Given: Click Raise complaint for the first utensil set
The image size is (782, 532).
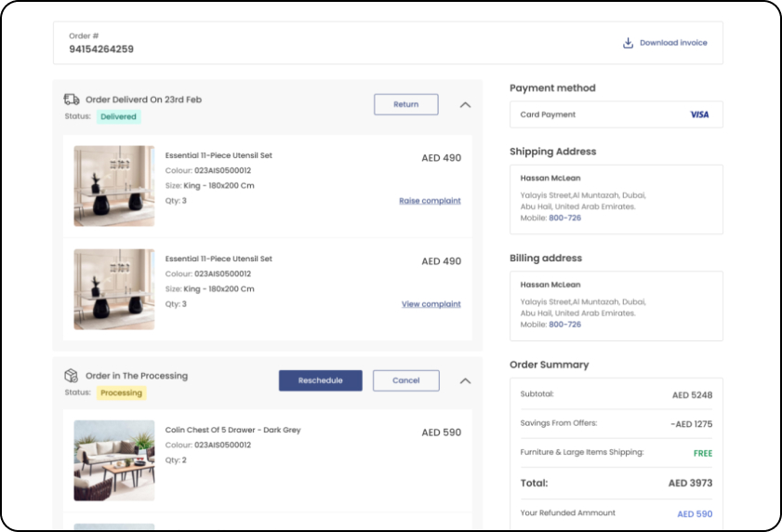Looking at the screenshot, I should click(430, 201).
